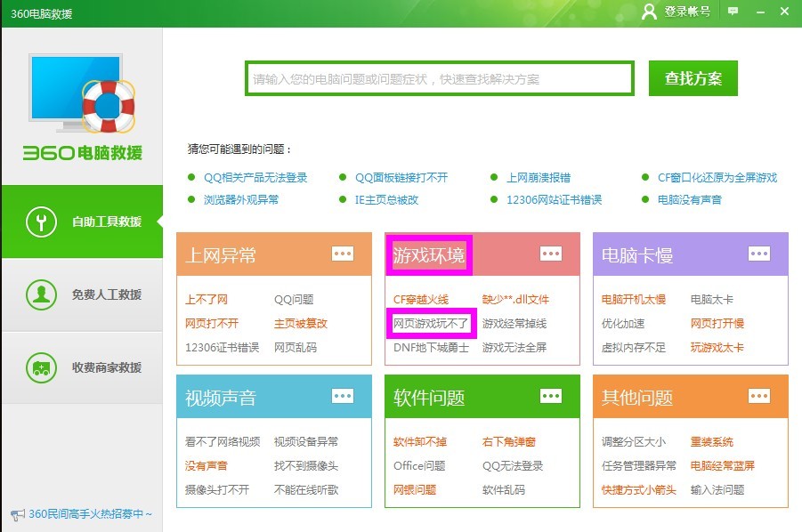
Task: Open 不能在线听歌 fix
Action: (306, 489)
